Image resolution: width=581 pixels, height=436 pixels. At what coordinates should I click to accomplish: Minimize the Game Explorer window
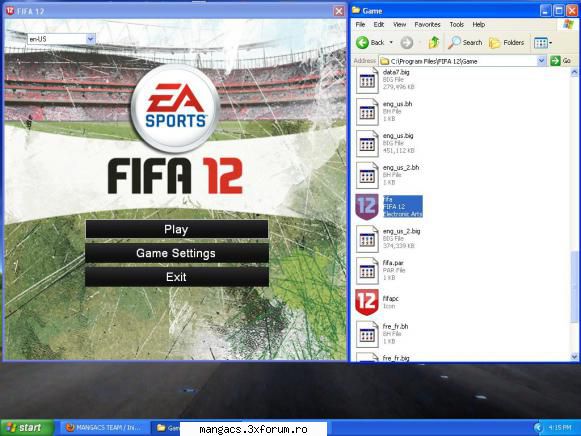tap(545, 11)
